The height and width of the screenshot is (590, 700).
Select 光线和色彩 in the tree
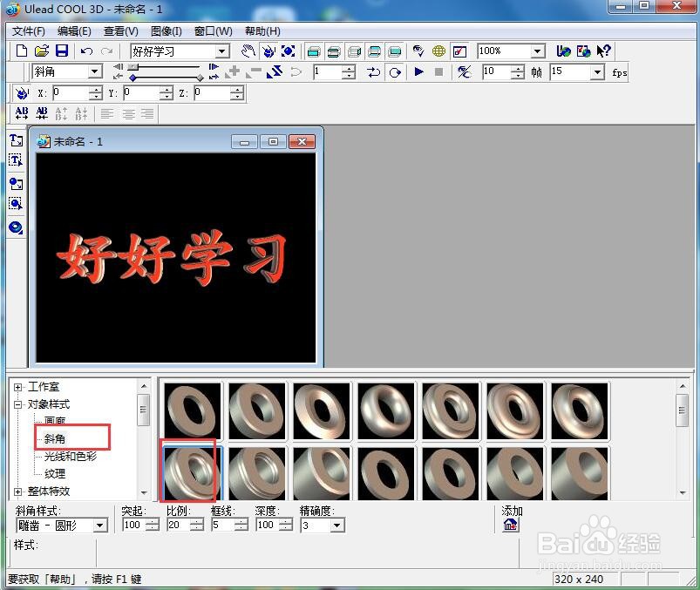pos(71,456)
